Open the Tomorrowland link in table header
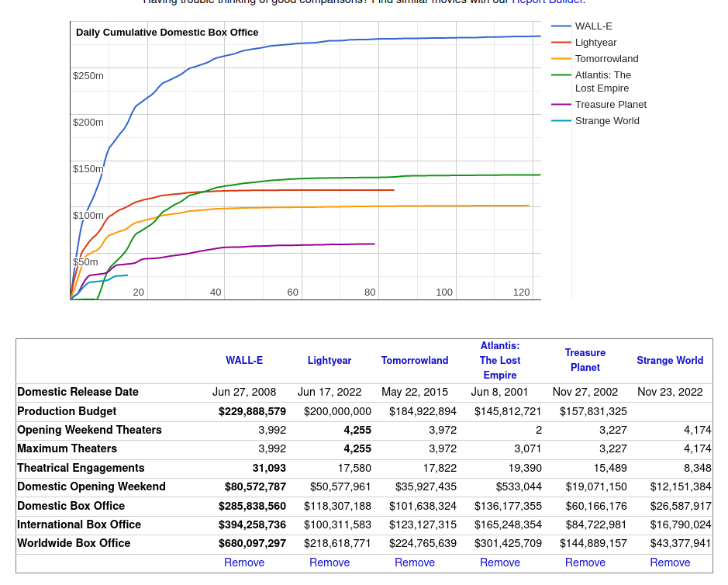This screenshot has width=728, height=585. point(415,361)
